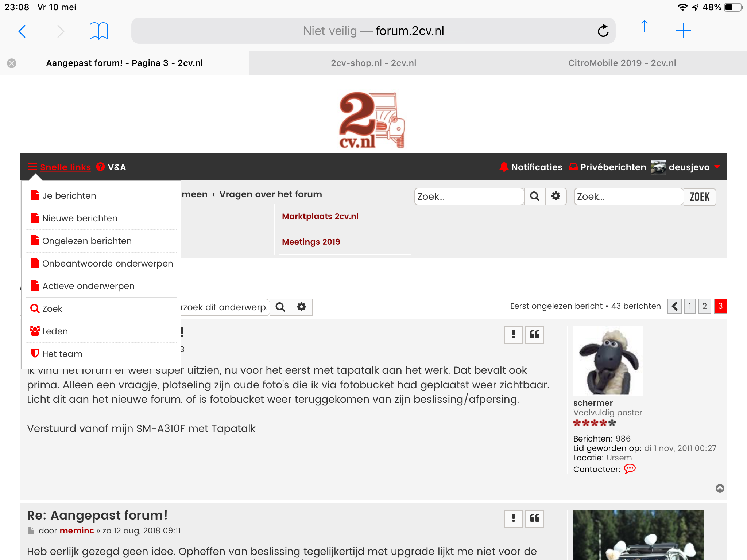Click the ZOEK button

(700, 197)
